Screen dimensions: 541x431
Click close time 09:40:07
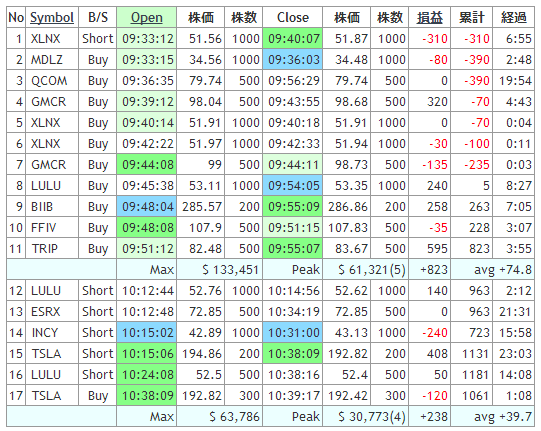293,39
